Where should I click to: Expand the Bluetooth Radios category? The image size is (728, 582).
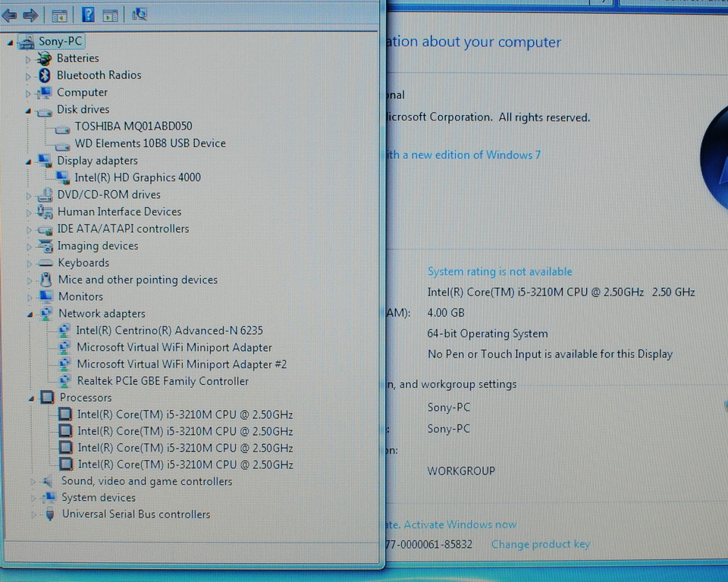point(28,77)
